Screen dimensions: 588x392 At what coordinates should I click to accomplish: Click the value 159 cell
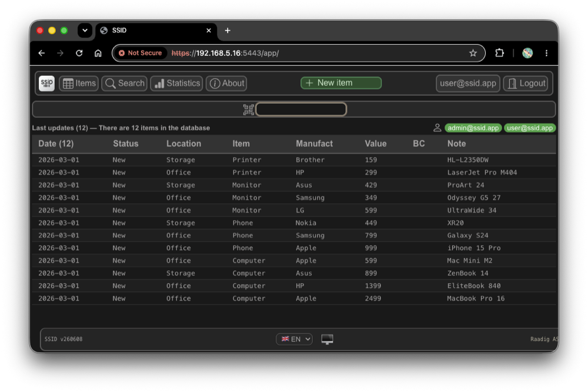[371, 160]
